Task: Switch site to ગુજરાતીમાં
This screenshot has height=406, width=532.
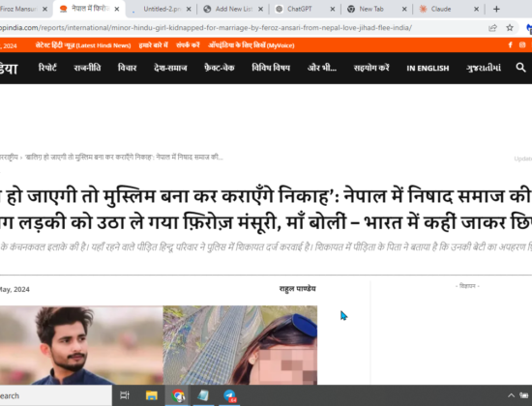Action: click(484, 68)
